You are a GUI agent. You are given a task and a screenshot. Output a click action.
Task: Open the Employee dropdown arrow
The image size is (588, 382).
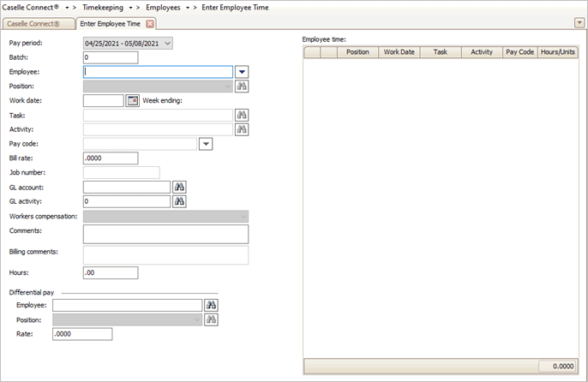click(242, 72)
